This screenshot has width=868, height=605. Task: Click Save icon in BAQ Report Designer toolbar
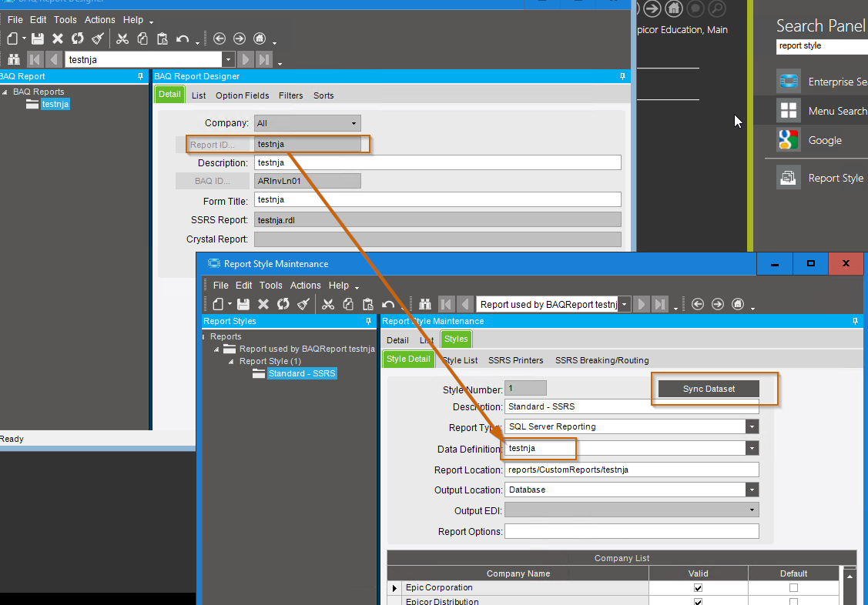[38, 38]
